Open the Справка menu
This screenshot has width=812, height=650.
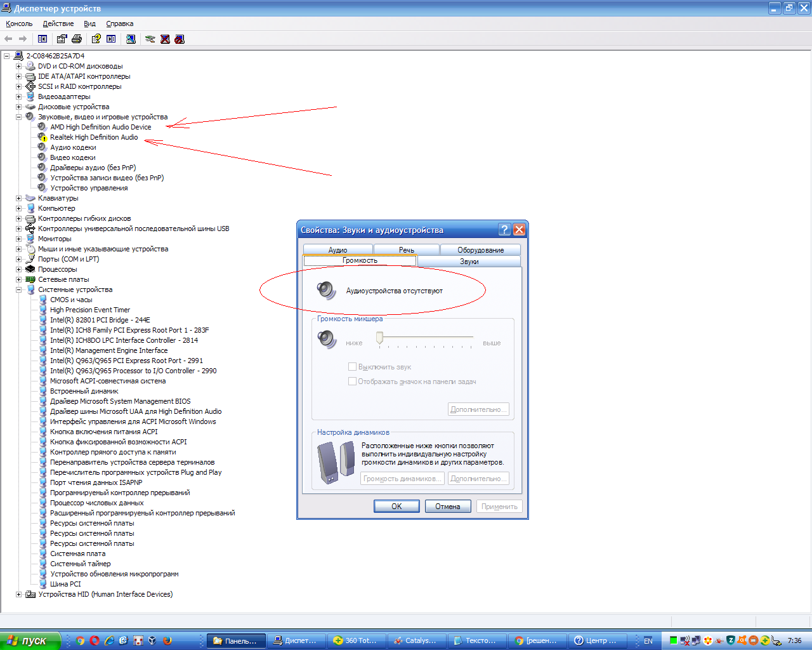[120, 23]
